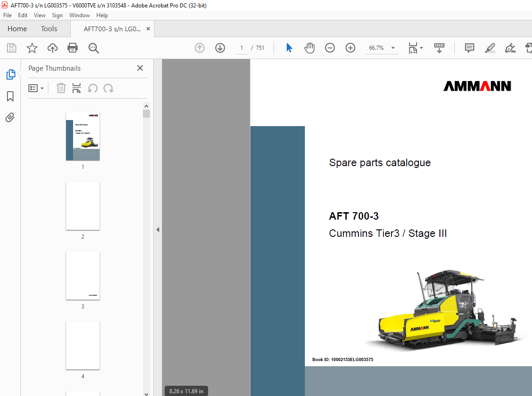Click 'Spare parts catalogue' heading text
Image resolution: width=532 pixels, height=396 pixels.
tap(380, 162)
